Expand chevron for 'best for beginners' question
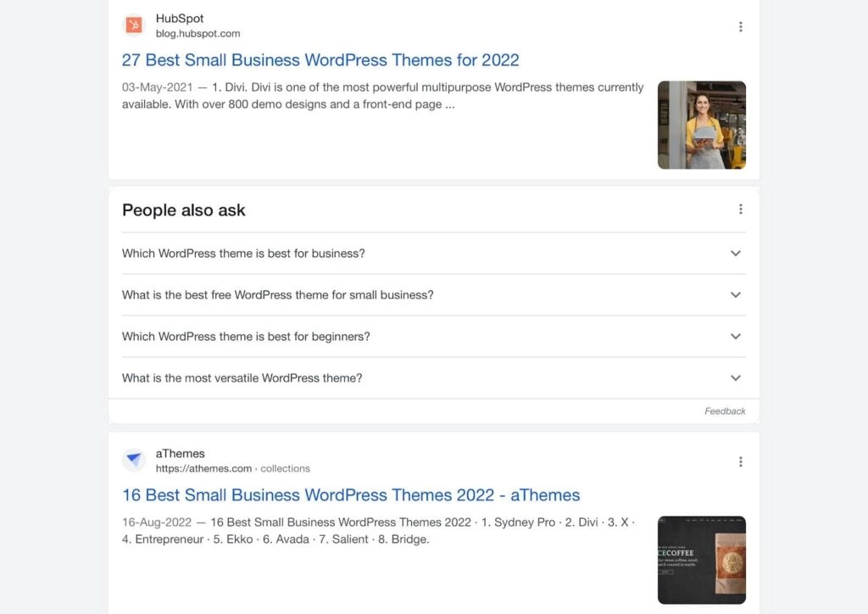Viewport: 868px width, 614px height. point(735,337)
